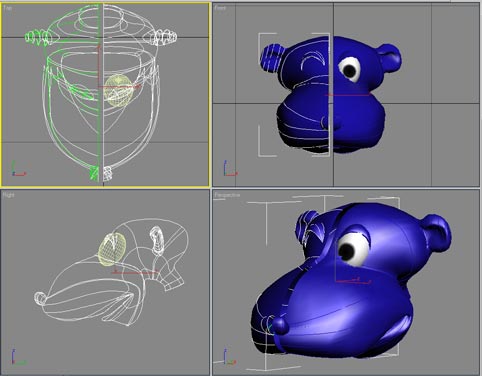Select the striped blue ear in Front viewport
Screen dimensions: 482x376
click(x=272, y=58)
